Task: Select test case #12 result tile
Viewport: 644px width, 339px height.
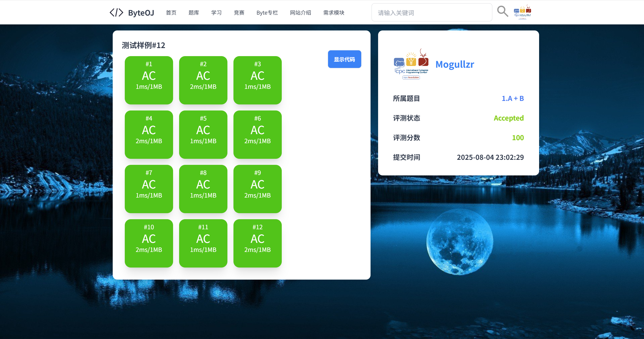Action: point(257,243)
